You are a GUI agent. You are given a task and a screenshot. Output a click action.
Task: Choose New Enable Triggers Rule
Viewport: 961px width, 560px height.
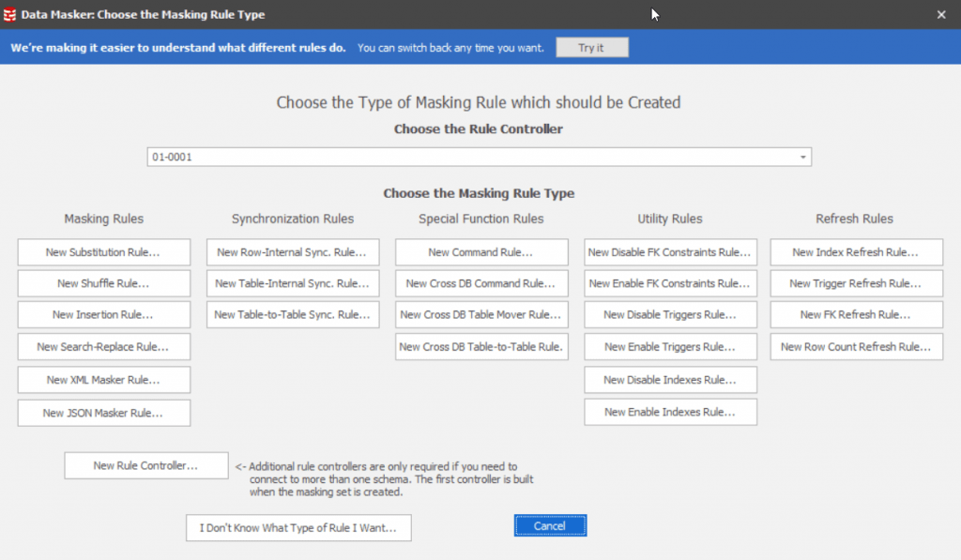[670, 347]
